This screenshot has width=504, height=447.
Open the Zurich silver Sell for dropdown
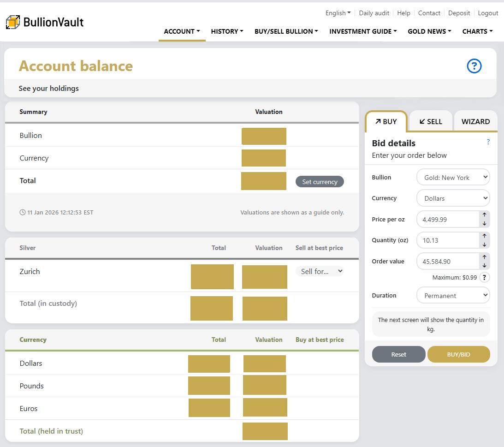click(320, 272)
